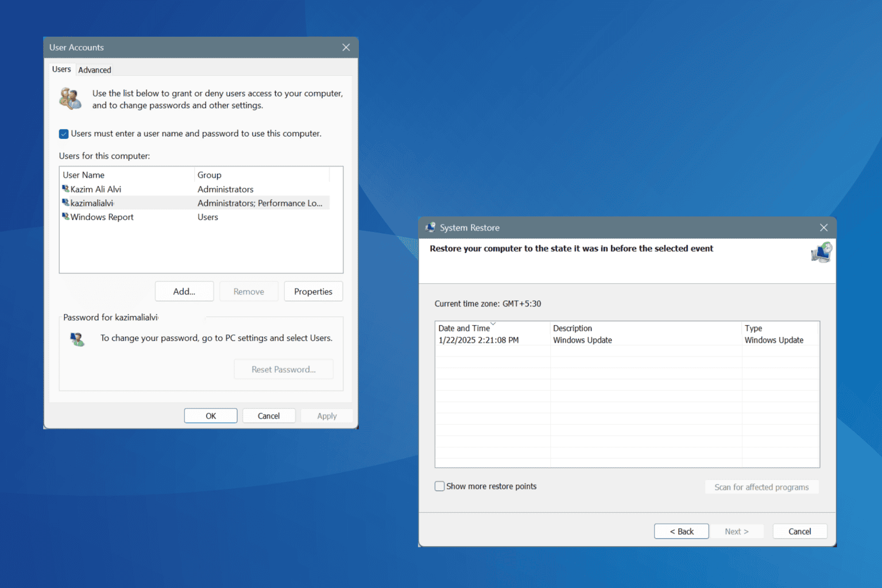The height and width of the screenshot is (588, 882).
Task: Cancel the System Restore wizard
Action: click(799, 531)
